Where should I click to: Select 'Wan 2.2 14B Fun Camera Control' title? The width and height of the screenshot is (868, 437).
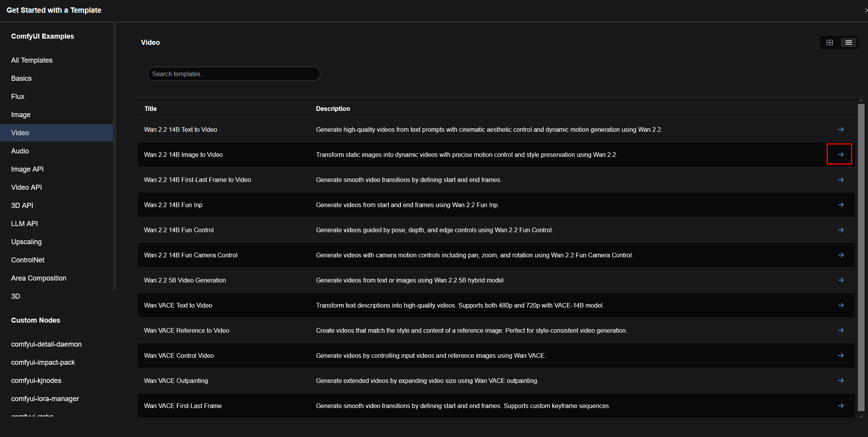point(191,255)
